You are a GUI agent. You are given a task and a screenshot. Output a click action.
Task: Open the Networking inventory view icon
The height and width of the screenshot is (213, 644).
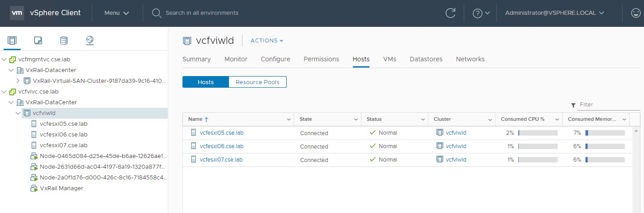[x=90, y=41]
